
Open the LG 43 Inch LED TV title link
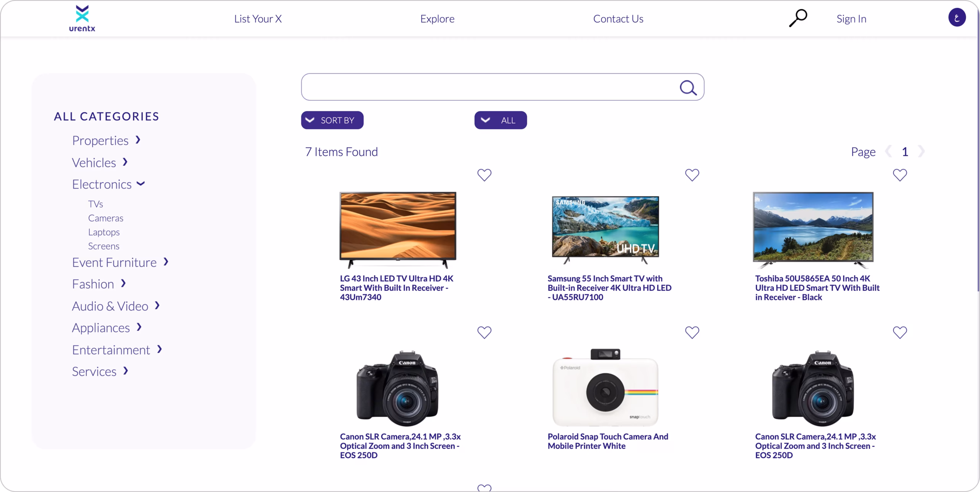tap(397, 288)
